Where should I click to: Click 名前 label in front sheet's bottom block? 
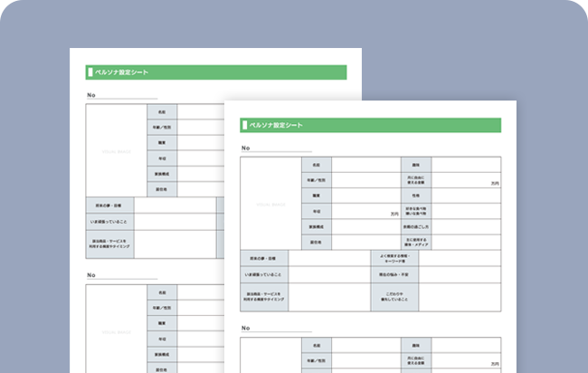click(x=317, y=345)
